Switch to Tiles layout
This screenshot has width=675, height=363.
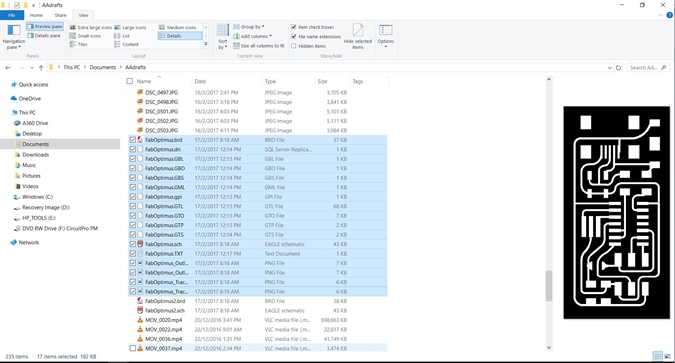79,44
